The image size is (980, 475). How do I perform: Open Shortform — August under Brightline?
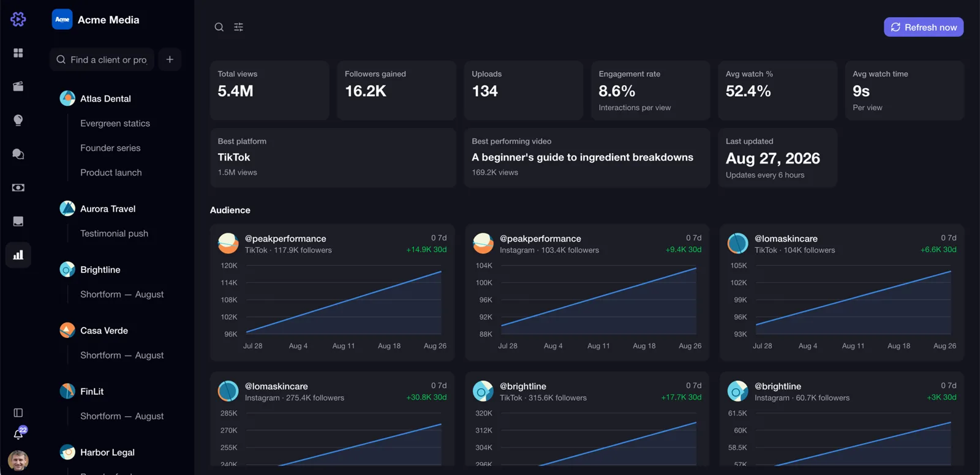click(122, 294)
